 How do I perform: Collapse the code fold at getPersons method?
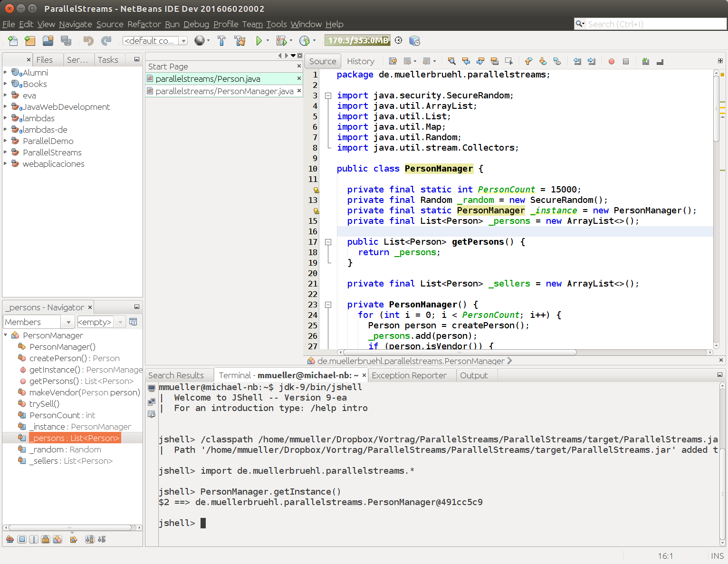point(328,241)
